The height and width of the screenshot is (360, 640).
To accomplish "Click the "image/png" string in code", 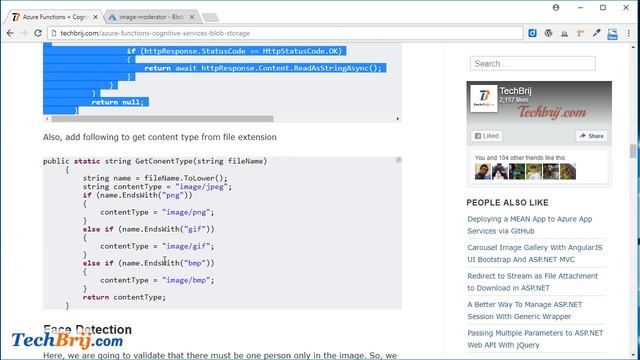I will (x=186, y=212).
